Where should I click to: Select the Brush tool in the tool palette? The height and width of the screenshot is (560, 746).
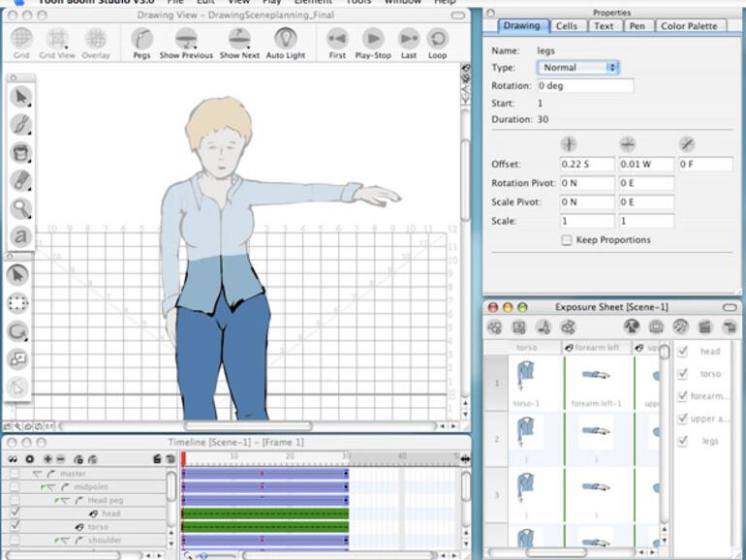tap(20, 125)
